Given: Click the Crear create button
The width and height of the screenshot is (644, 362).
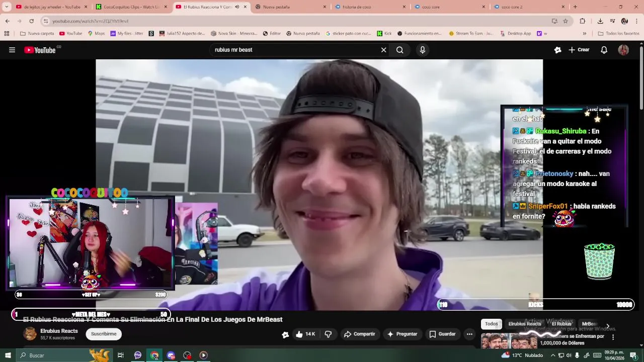Looking at the screenshot, I should click(x=579, y=50).
